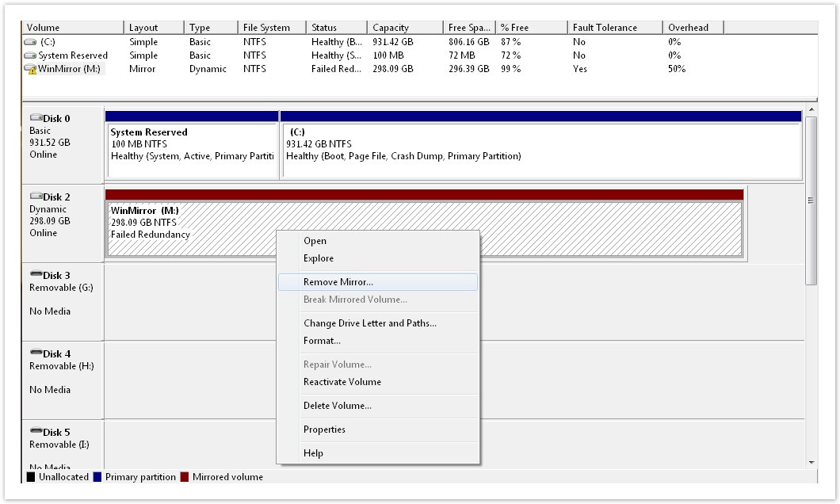
Task: Click the C: volume drive icon
Action: (x=30, y=42)
